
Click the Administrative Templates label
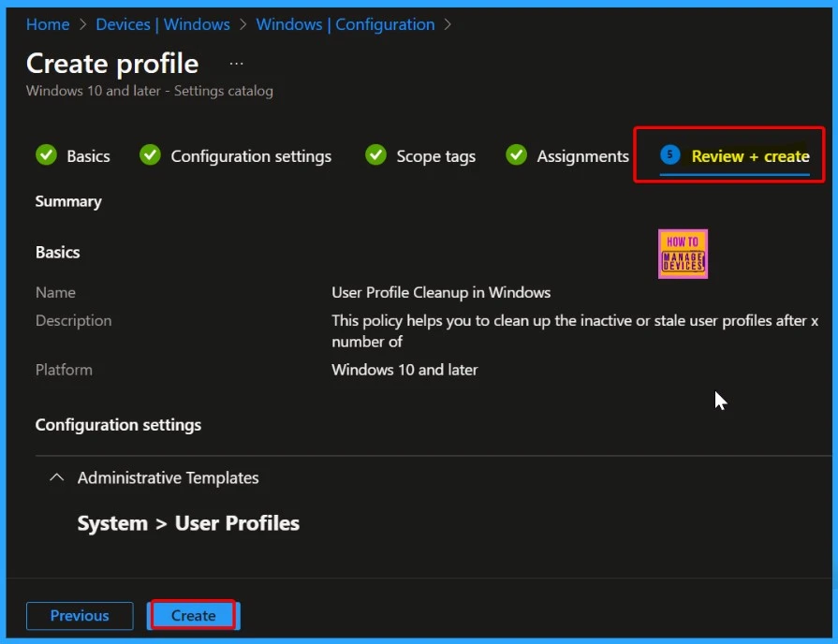point(168,477)
